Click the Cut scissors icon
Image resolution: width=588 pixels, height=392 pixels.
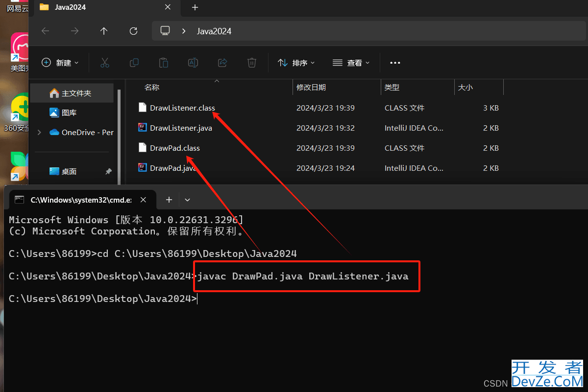[104, 63]
